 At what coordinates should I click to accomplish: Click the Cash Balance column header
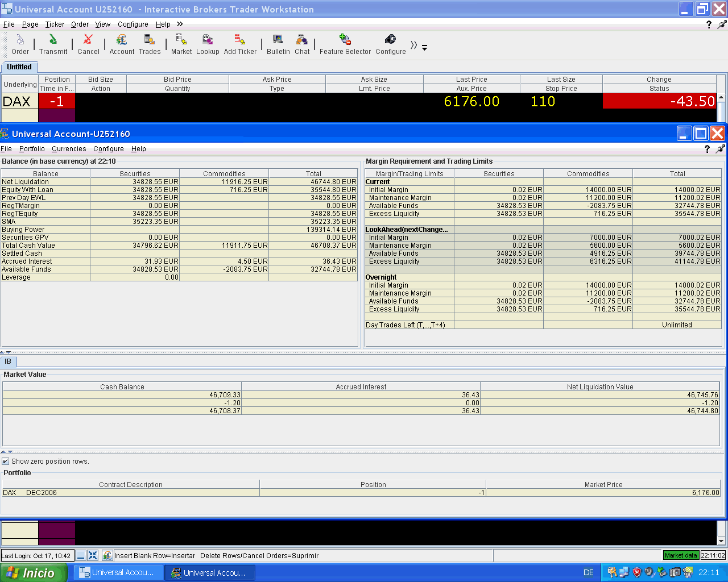pyautogui.click(x=122, y=386)
